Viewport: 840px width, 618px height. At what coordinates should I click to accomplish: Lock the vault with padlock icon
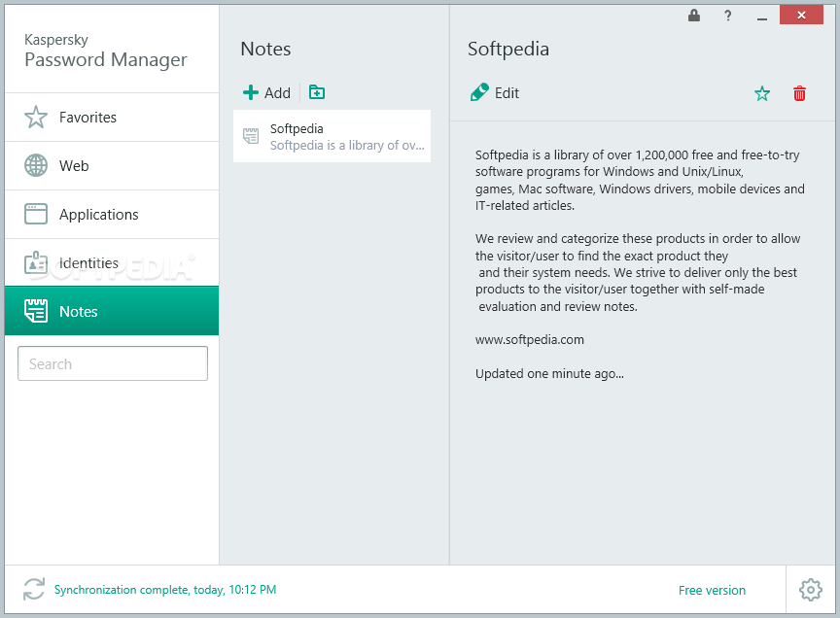(694, 16)
